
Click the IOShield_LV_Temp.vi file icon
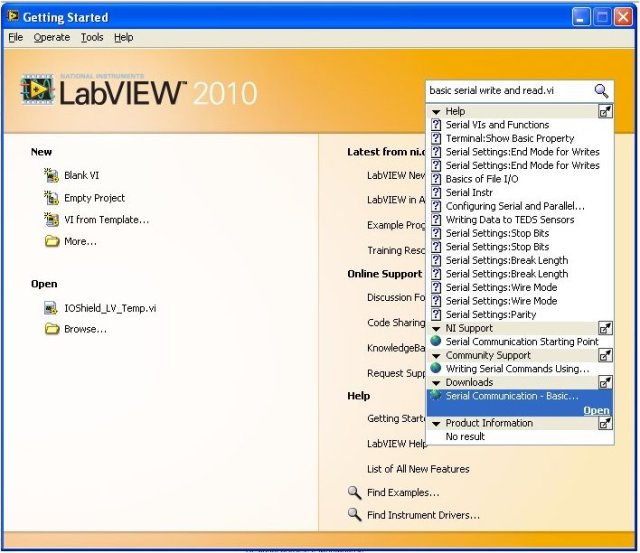(52, 308)
